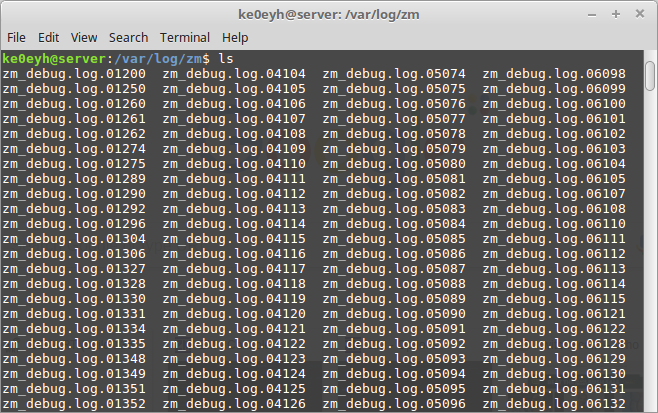Open the Help menu
Screen dimensions: 658x413
coord(235,38)
